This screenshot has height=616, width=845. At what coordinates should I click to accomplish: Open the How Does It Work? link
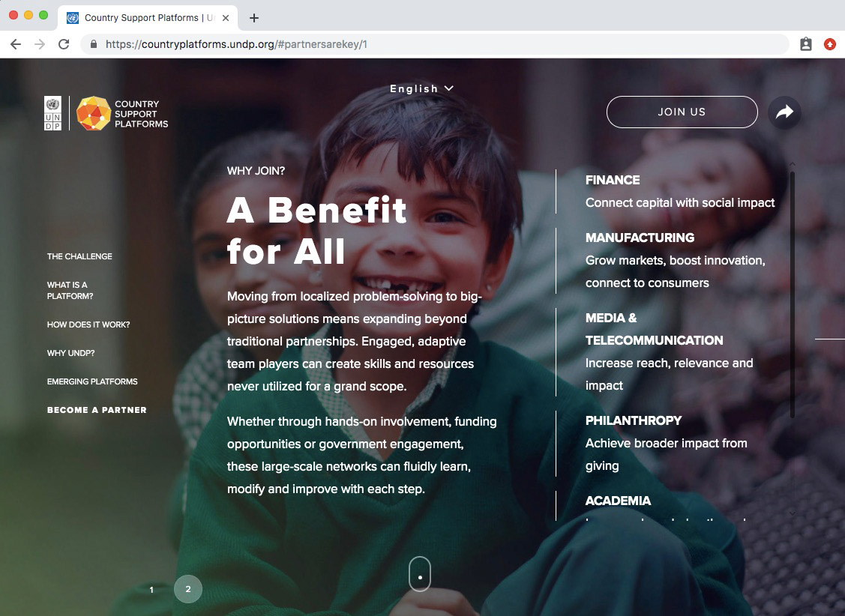click(88, 324)
